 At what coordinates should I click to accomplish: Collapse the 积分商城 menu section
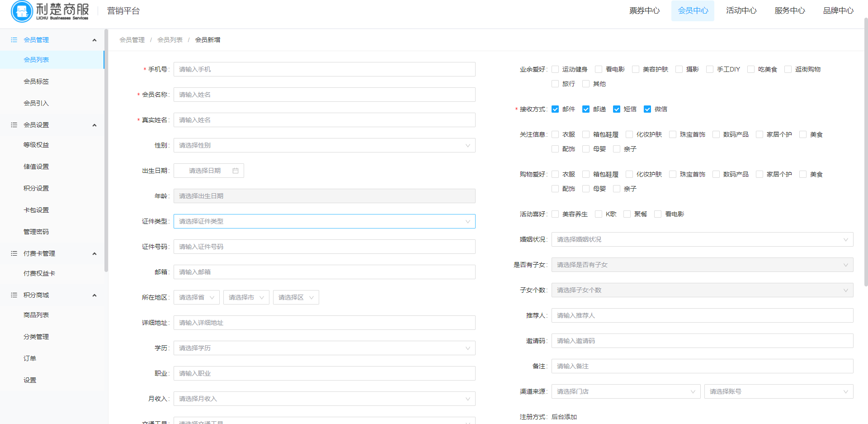pyautogui.click(x=94, y=295)
